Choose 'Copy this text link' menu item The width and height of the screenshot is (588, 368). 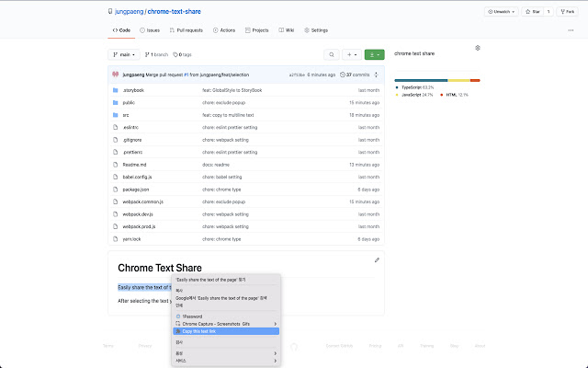226,331
